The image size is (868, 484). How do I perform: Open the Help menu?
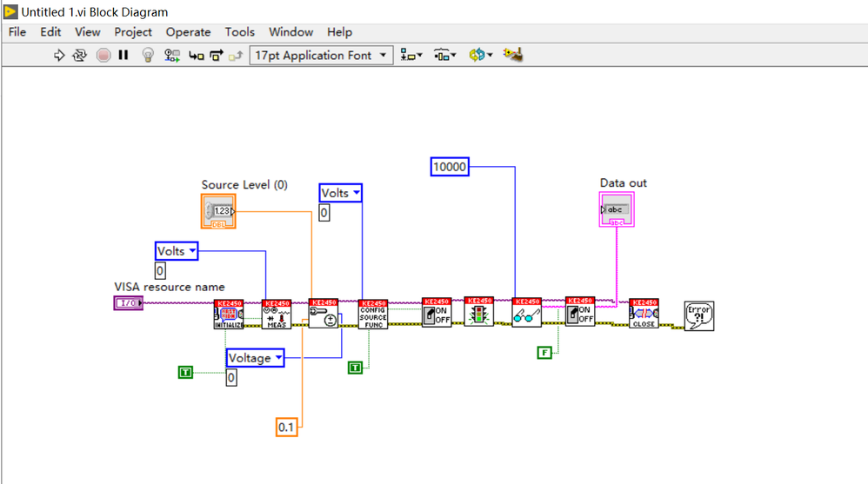click(x=339, y=32)
